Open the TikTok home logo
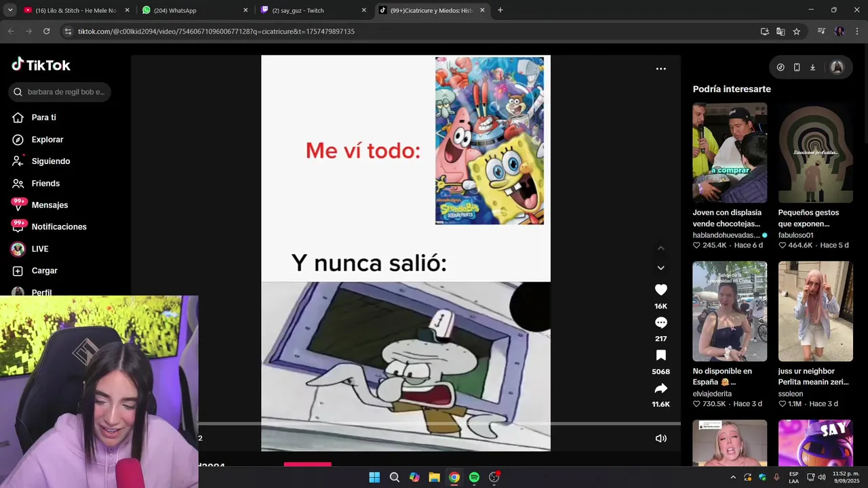The width and height of the screenshot is (868, 488). pyautogui.click(x=41, y=65)
